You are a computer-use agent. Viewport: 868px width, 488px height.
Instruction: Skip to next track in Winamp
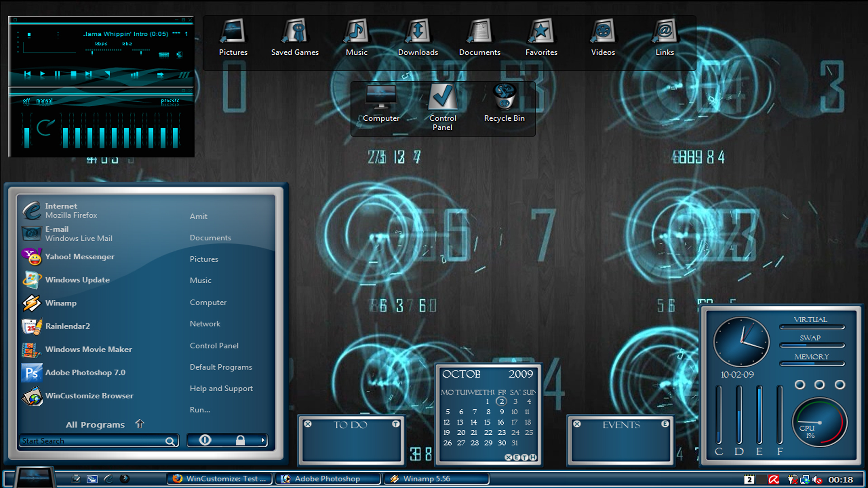tap(89, 75)
